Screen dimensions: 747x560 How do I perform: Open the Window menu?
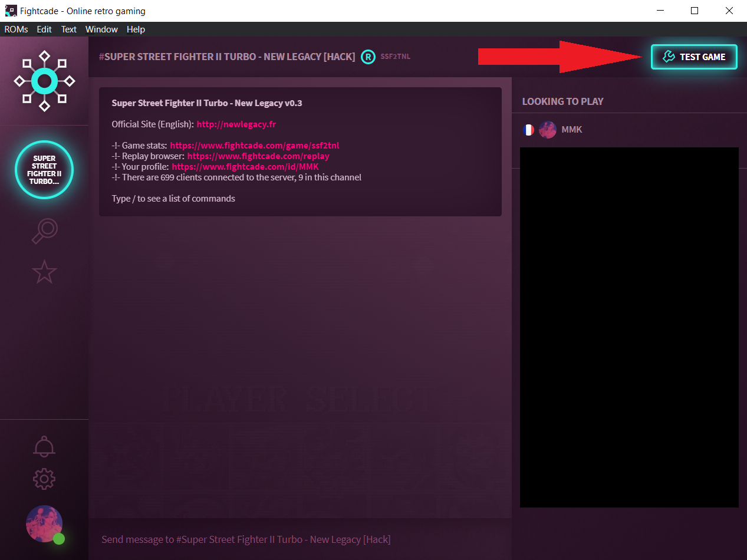click(101, 29)
